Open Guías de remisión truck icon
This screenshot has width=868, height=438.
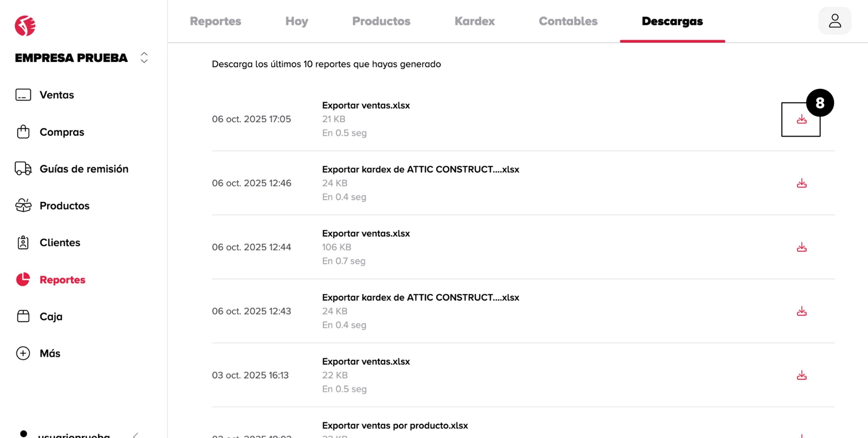pos(23,169)
